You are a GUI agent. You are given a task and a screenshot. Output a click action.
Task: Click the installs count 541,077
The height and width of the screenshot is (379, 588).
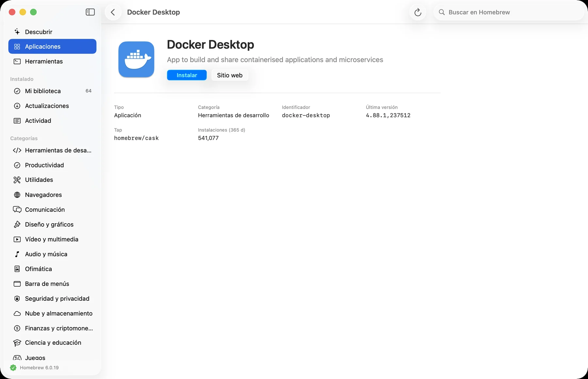tap(208, 138)
